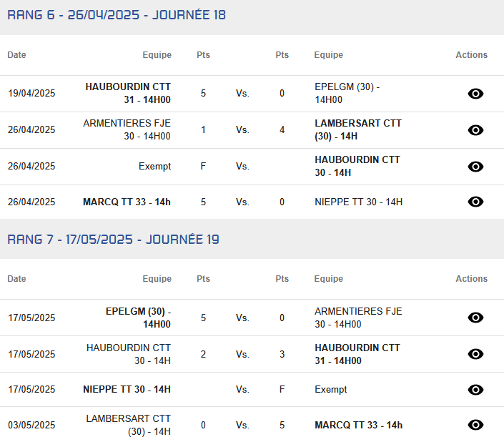View EPELGM vs ARMENTIERES FJE match on 17/05/2025
Image resolution: width=504 pixels, height=442 pixels.
[475, 318]
